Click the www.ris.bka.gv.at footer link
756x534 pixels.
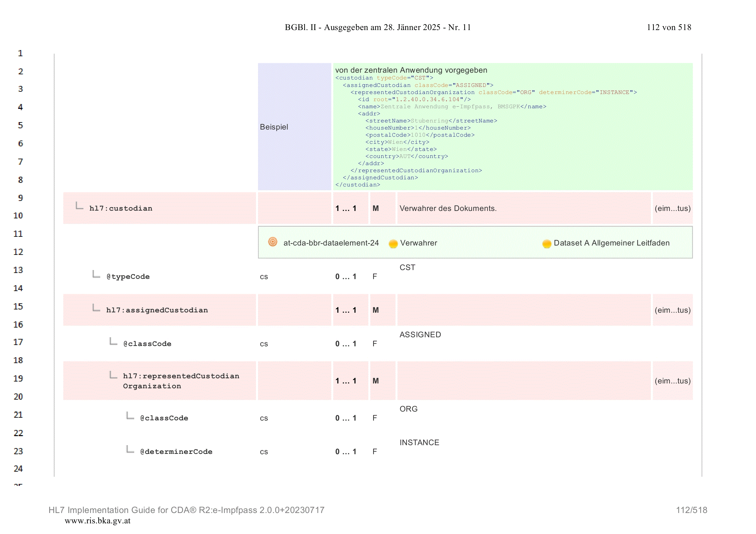point(97,520)
